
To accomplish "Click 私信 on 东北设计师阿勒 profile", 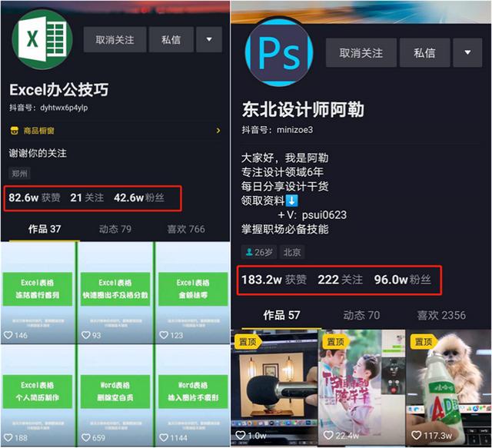I will coord(424,53).
